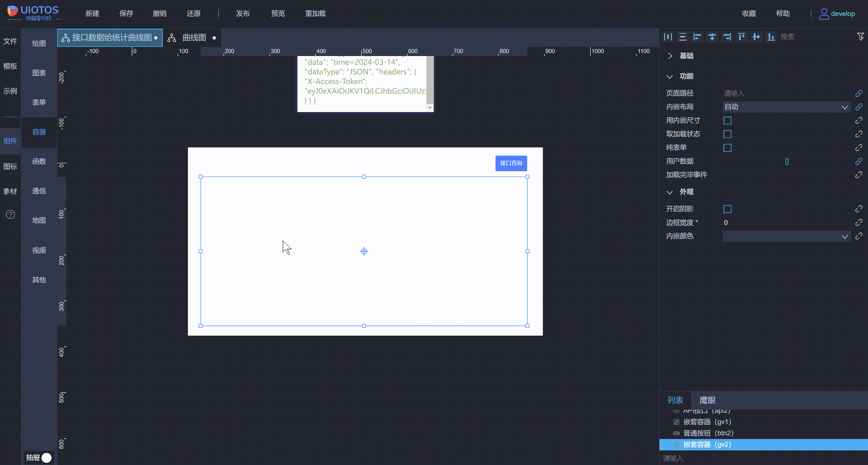868x465 pixels.
Task: Click the UIOTOS logo at top left
Action: [x=32, y=12]
